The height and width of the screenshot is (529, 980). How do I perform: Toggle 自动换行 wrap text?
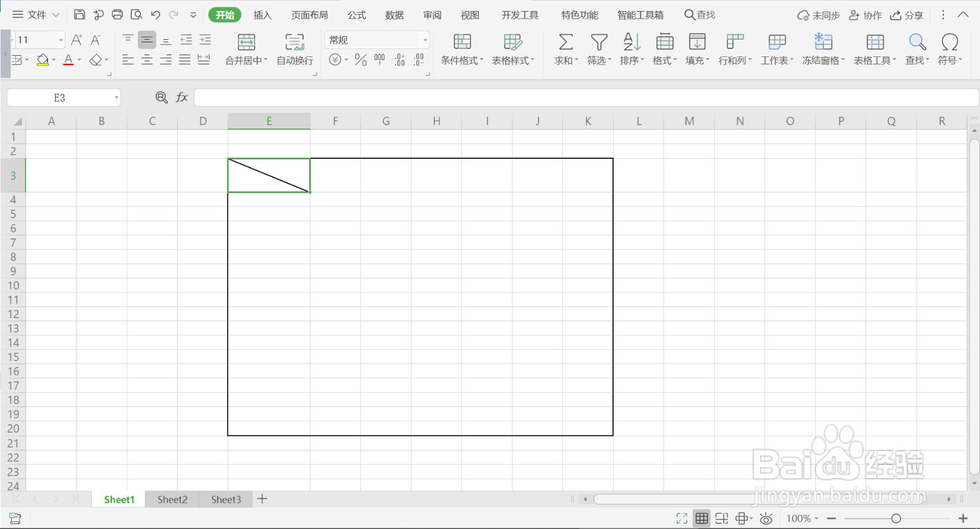[295, 49]
